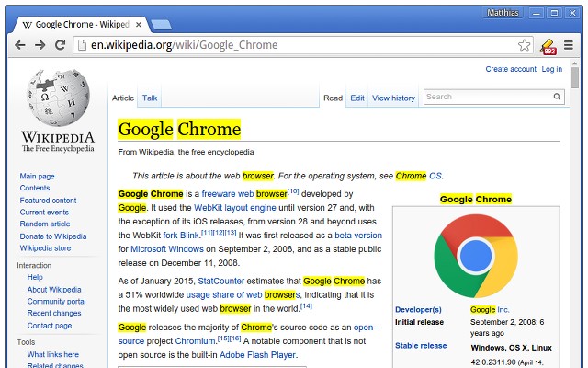Open Contact page link
Image resolution: width=588 pixels, height=368 pixels.
(49, 326)
